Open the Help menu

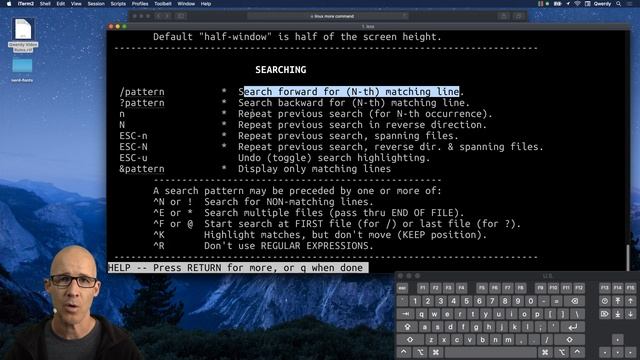[206, 4]
